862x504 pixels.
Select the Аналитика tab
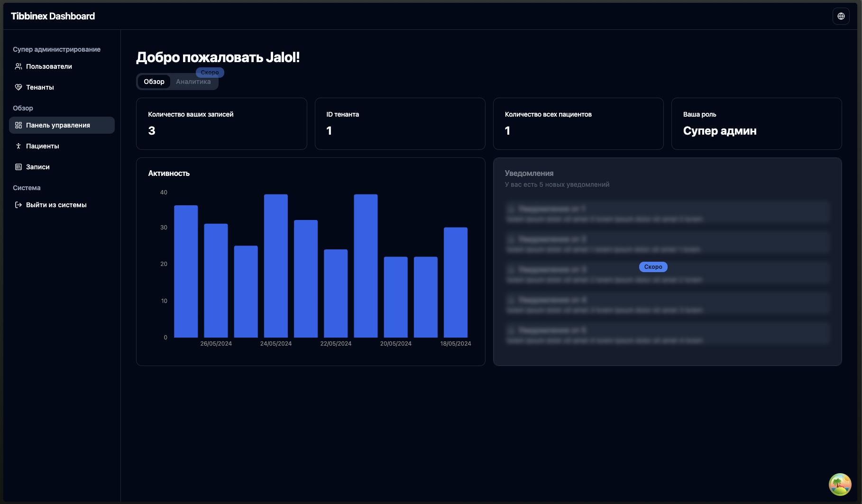(x=193, y=82)
